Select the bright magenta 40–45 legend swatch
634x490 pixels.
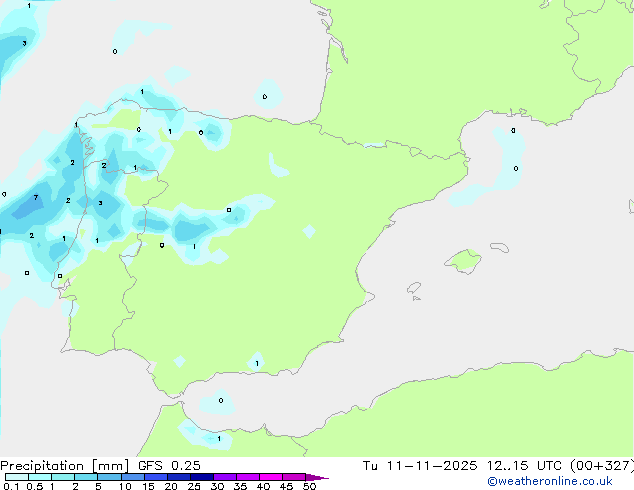[271, 477]
